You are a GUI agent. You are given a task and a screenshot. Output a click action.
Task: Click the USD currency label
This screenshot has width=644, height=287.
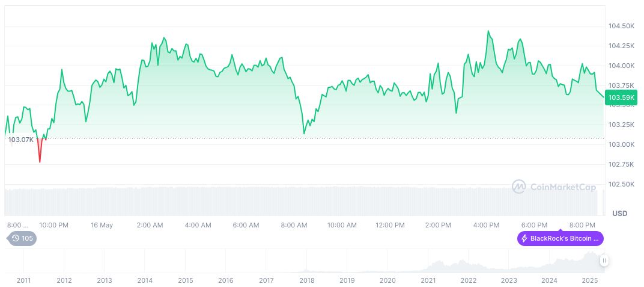[619, 214]
